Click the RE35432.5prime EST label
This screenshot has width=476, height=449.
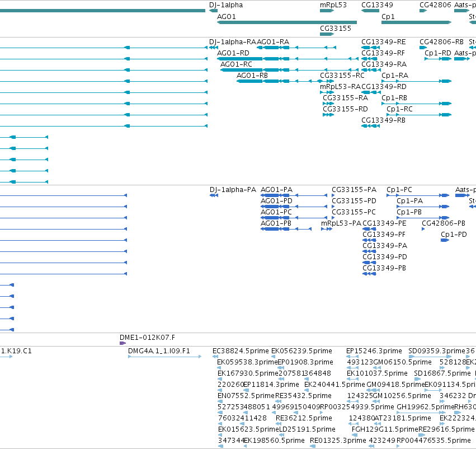pos(303,396)
